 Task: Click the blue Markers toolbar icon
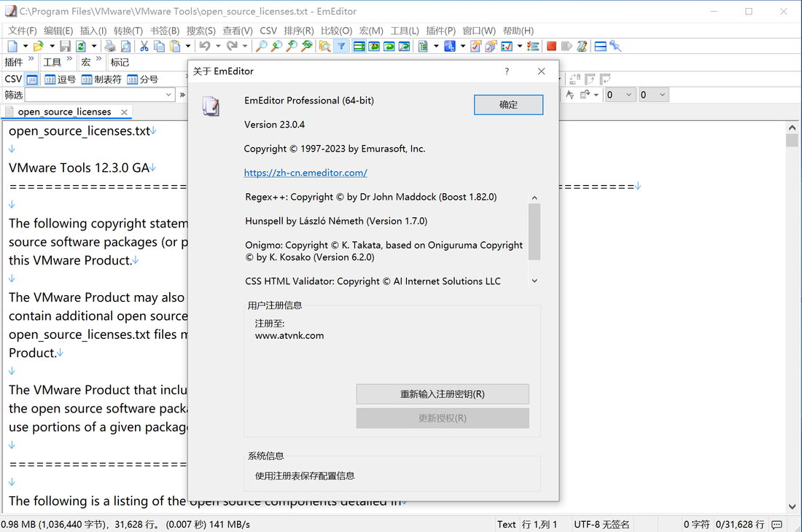450,47
